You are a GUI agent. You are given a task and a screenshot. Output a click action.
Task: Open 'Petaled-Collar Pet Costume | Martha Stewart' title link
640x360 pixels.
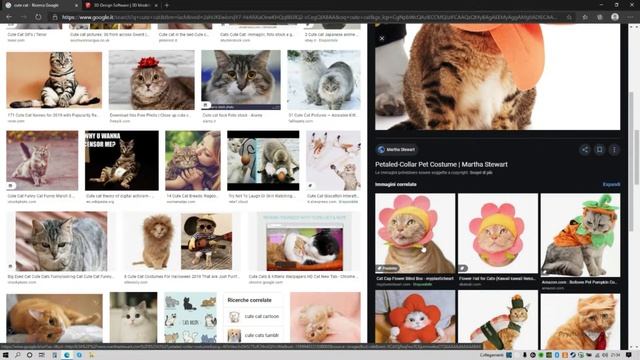tap(441, 164)
